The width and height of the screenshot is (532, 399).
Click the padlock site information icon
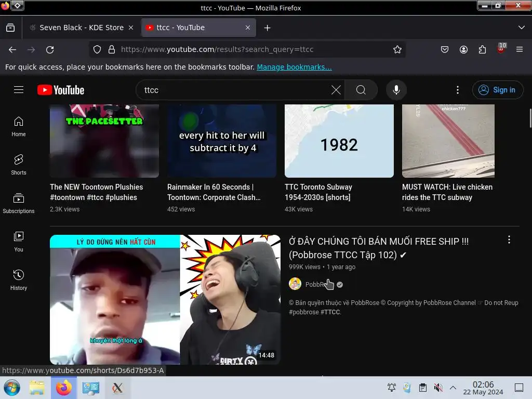tap(112, 49)
